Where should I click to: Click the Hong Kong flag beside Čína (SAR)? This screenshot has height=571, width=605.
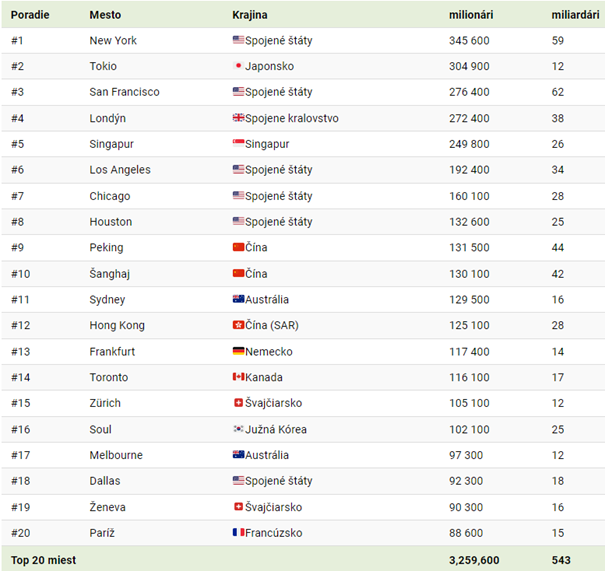238,325
